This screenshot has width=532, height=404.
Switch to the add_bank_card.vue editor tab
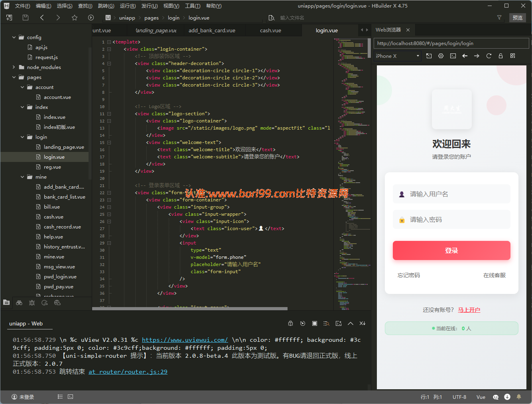point(212,30)
